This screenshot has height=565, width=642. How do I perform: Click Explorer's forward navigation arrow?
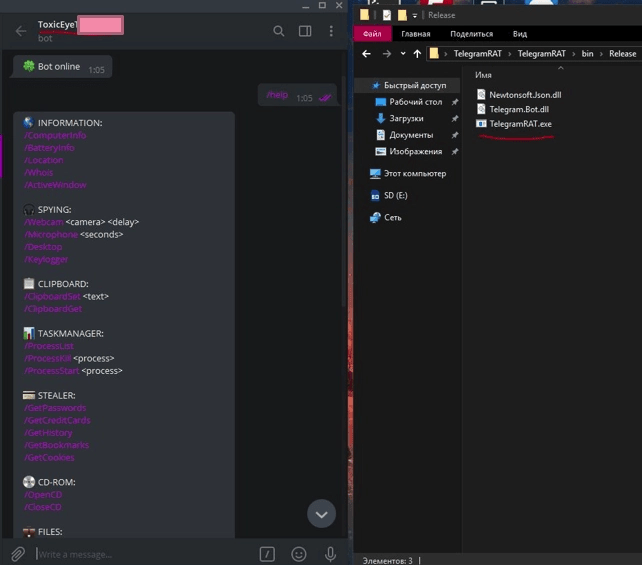click(x=387, y=54)
